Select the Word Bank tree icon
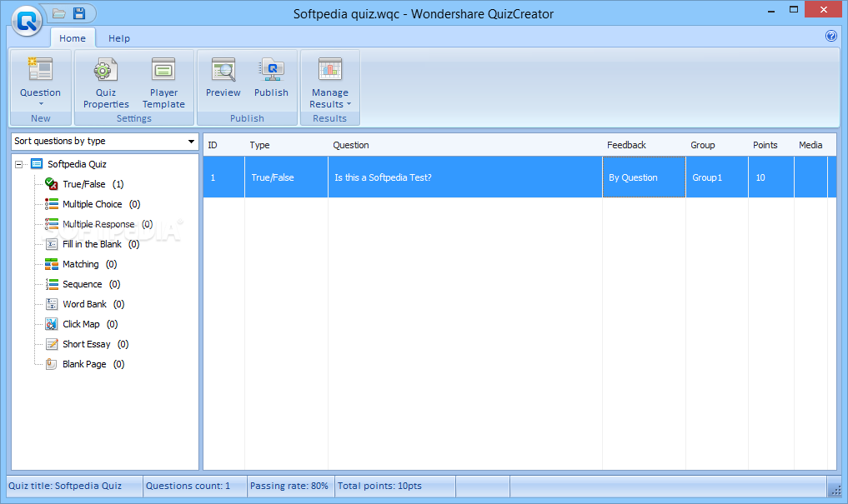848x504 pixels. (x=52, y=304)
